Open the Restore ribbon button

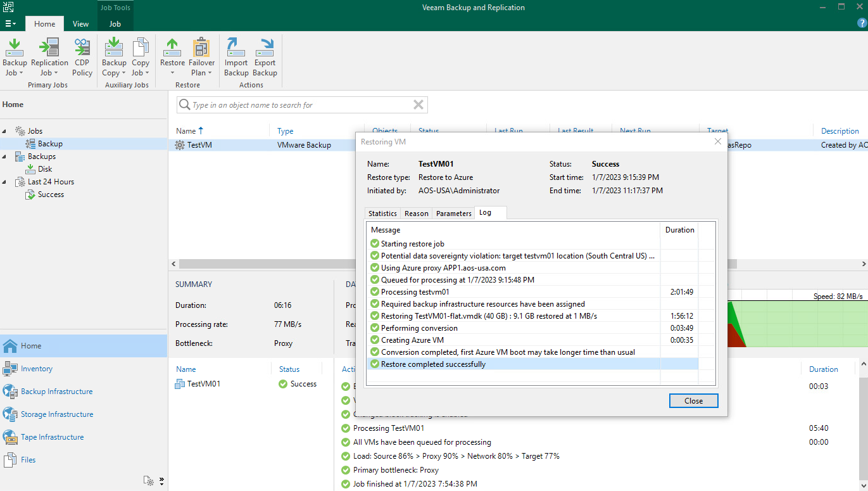[x=172, y=57]
